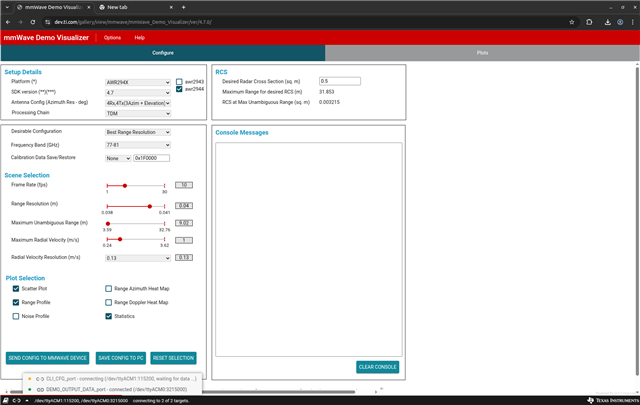Click Save Config to PC
The width and height of the screenshot is (640, 405).
pyautogui.click(x=121, y=358)
